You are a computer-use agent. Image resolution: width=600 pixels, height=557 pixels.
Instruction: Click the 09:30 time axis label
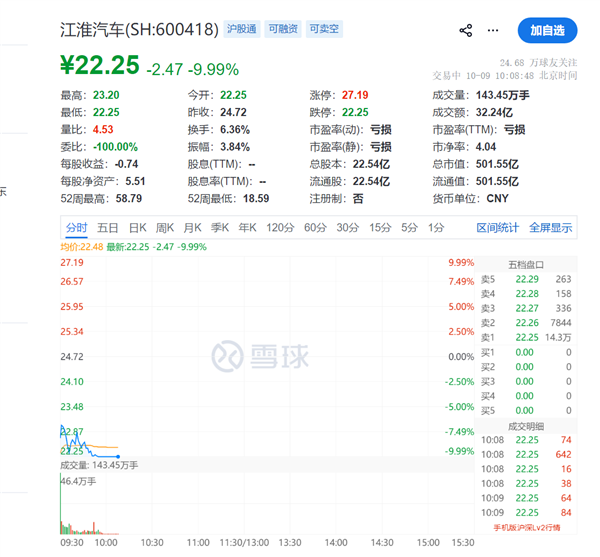tap(72, 542)
